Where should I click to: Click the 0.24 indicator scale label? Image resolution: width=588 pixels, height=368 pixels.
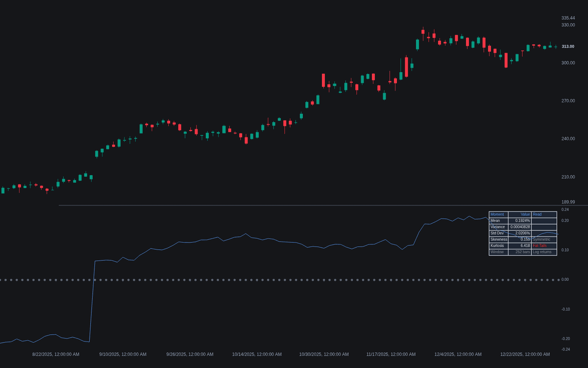(565, 210)
